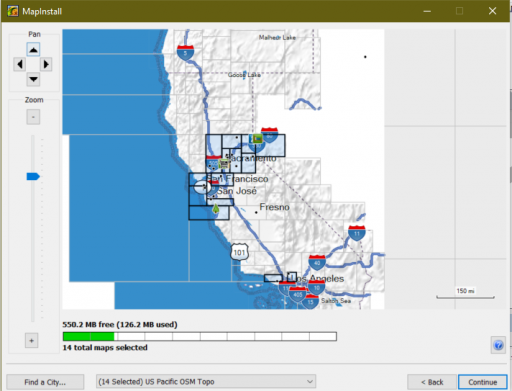Screen dimensions: 512x391
Task: Open the help question mark icon
Action: [498, 345]
